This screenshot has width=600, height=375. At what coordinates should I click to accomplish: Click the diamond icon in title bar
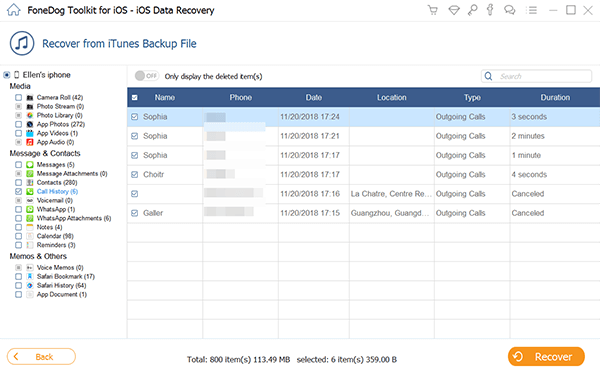(x=454, y=10)
